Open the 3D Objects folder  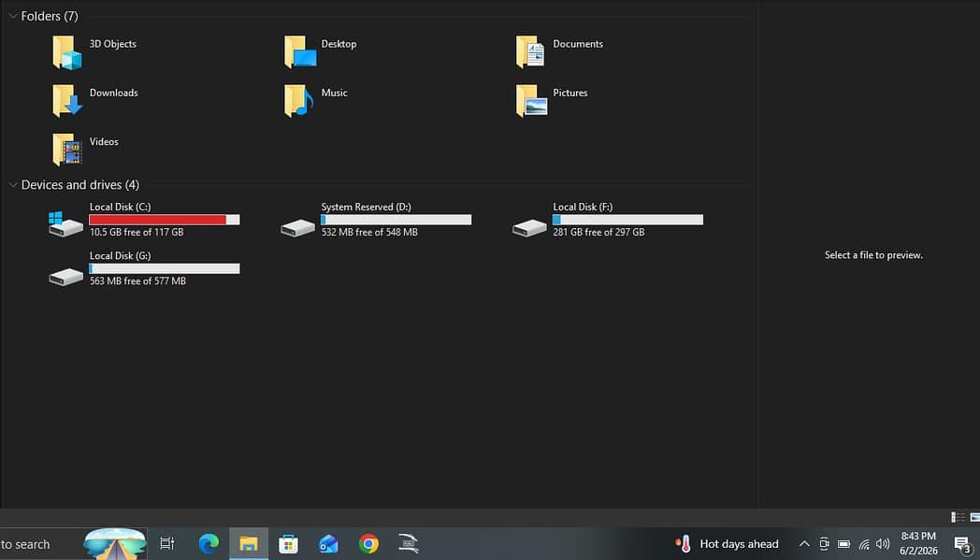pyautogui.click(x=94, y=51)
